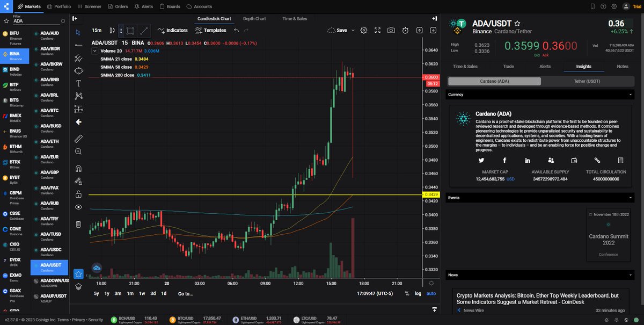Collapse the markets sidebar arrow
644x325 pixels.
tap(74, 19)
